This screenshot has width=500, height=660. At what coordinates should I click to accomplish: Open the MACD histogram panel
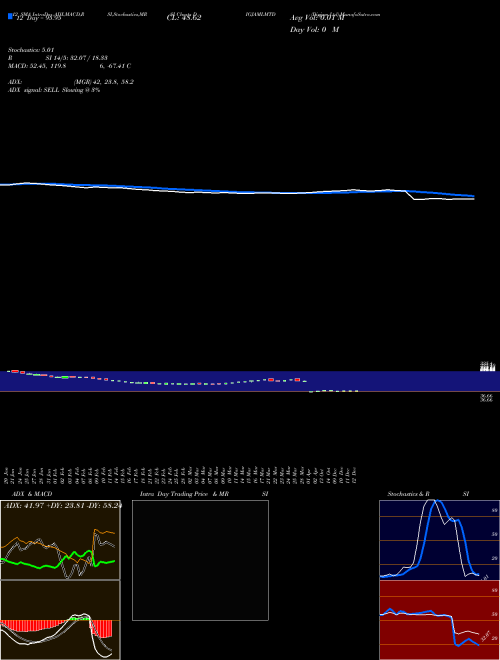pos(60,620)
